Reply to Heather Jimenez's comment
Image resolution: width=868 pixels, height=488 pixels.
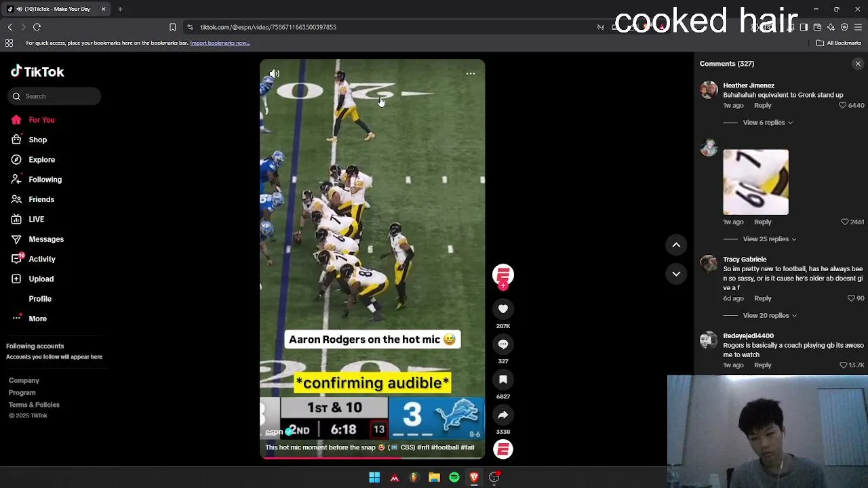(763, 106)
